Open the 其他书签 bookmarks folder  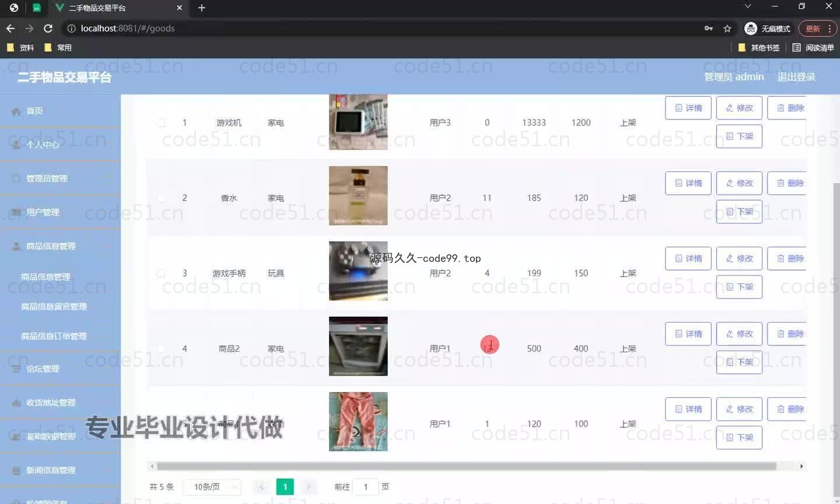point(759,47)
